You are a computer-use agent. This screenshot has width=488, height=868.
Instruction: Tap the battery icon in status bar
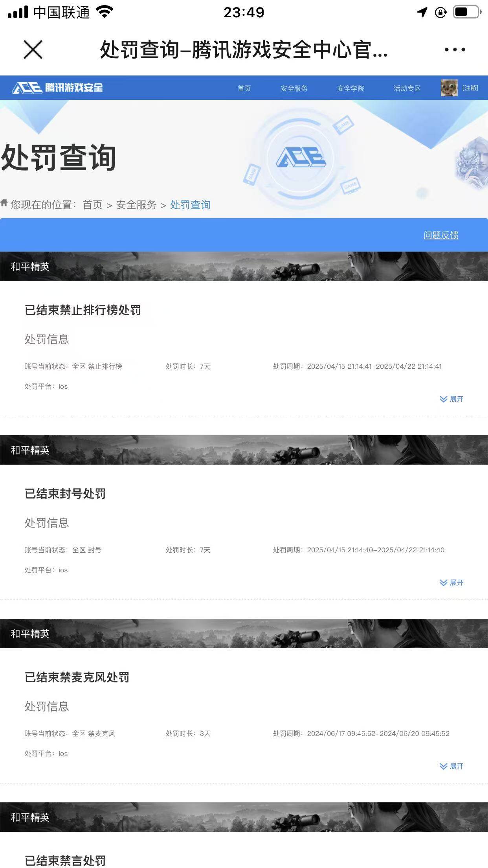pos(468,12)
